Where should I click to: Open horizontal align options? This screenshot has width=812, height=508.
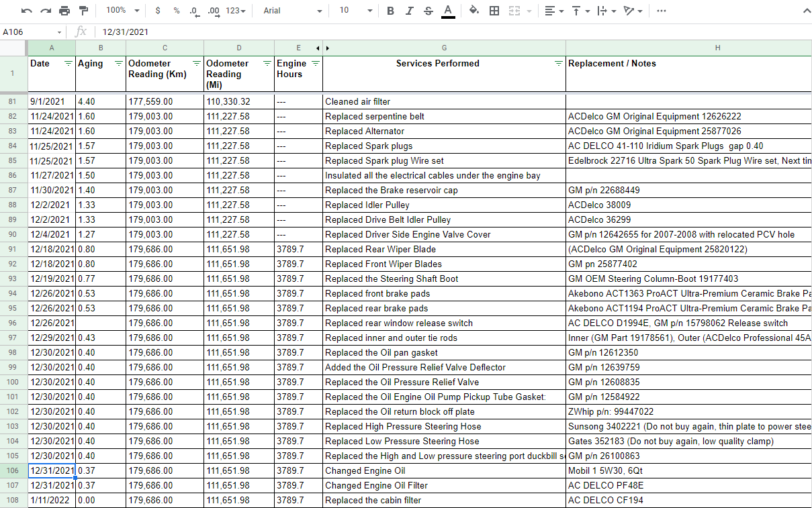point(553,11)
